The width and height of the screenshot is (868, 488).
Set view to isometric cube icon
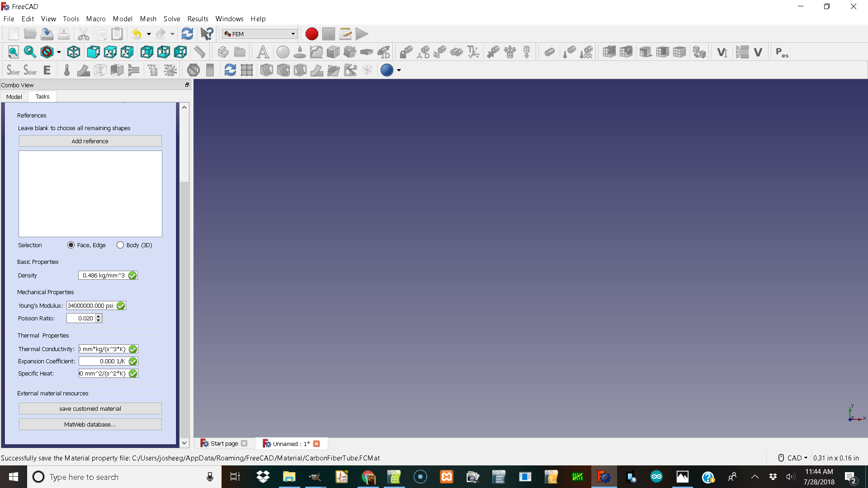74,52
